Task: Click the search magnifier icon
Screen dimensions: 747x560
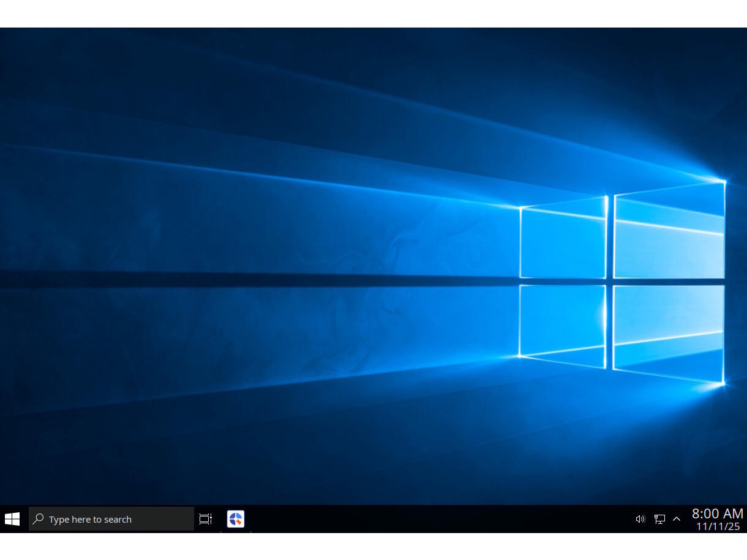Action: point(37,518)
